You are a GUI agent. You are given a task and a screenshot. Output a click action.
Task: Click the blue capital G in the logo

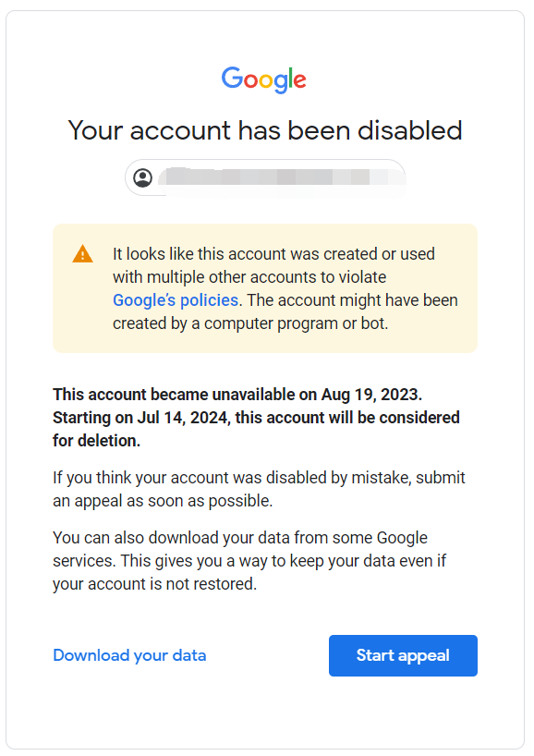point(232,77)
